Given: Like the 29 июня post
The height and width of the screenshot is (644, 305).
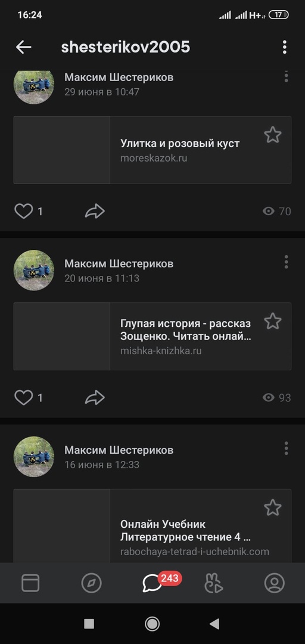Looking at the screenshot, I should tap(23, 212).
